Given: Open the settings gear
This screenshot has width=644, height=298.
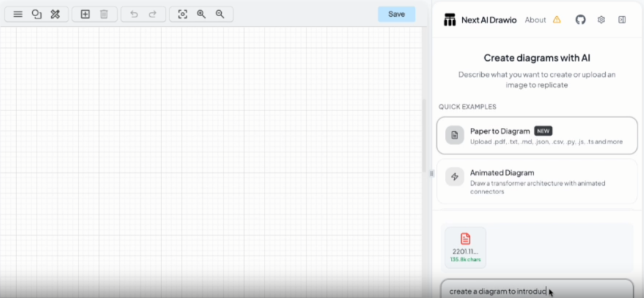Looking at the screenshot, I should coord(601,20).
